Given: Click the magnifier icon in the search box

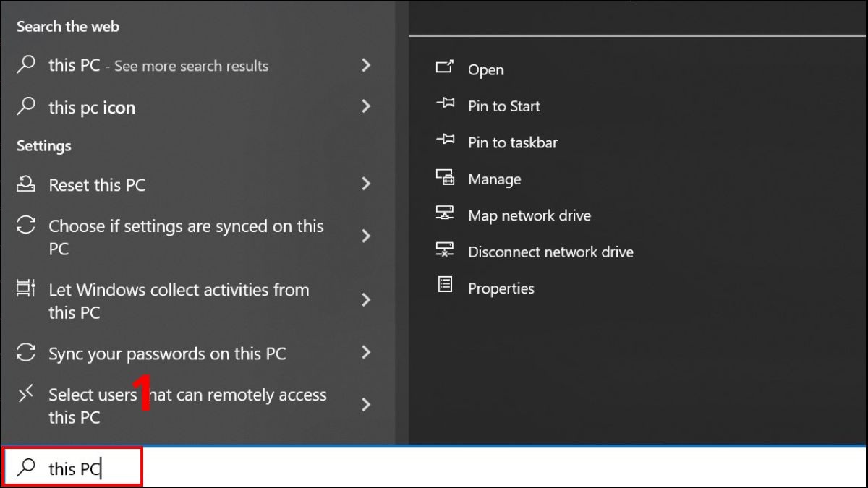Looking at the screenshot, I should click(x=26, y=467).
